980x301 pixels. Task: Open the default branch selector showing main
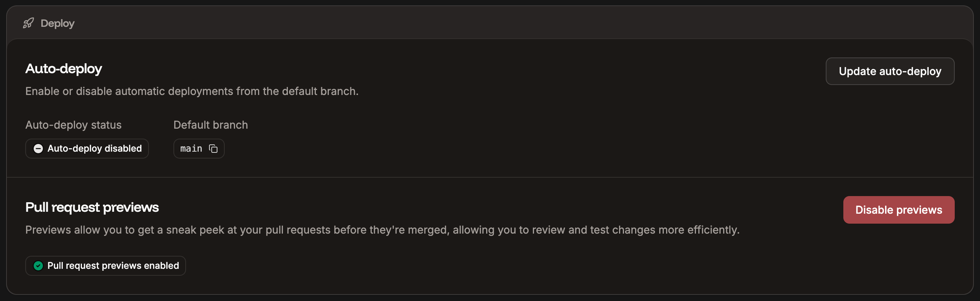pos(199,149)
